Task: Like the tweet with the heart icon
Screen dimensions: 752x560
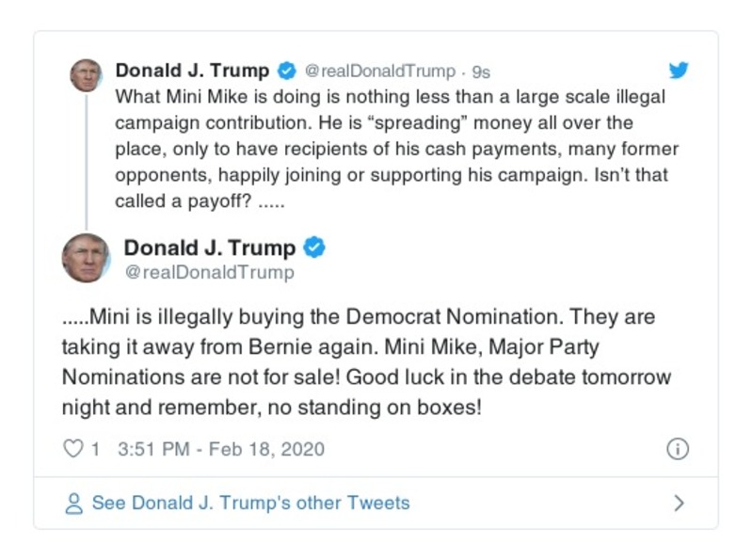Action: coord(72,449)
